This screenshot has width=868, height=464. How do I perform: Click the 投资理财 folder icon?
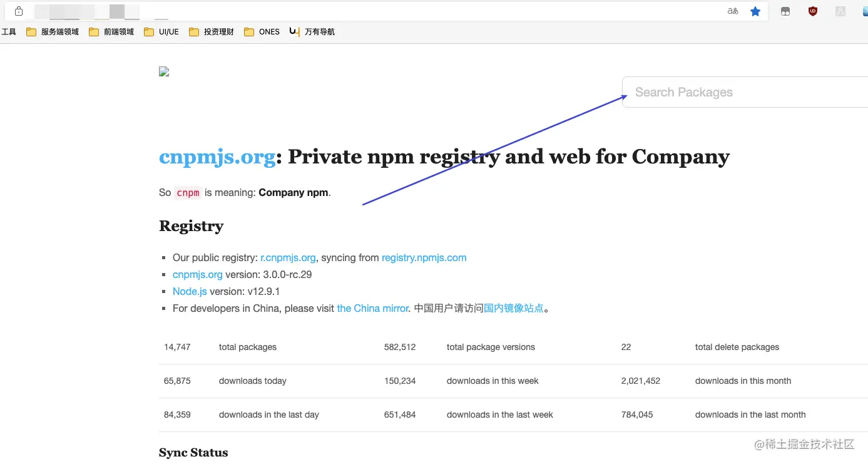point(194,32)
